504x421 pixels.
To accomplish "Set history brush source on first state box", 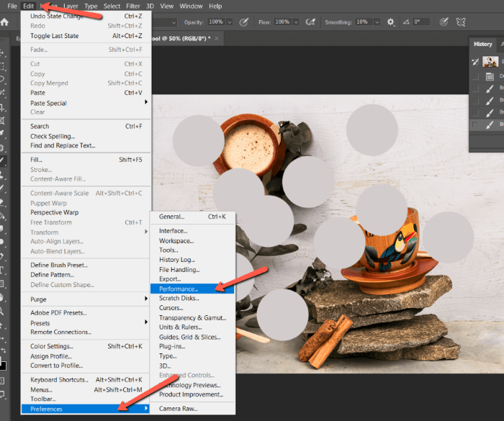I will pyautogui.click(x=475, y=76).
